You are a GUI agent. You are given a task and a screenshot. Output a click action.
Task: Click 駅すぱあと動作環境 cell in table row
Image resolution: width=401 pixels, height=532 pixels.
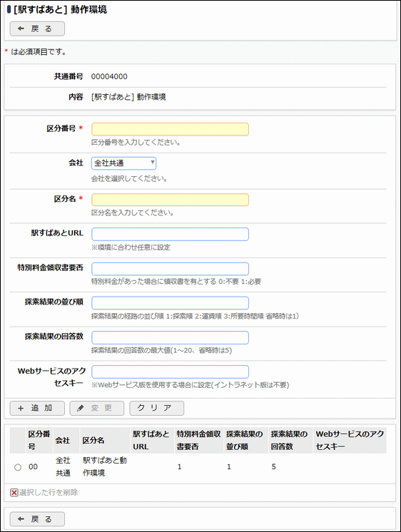(105, 466)
